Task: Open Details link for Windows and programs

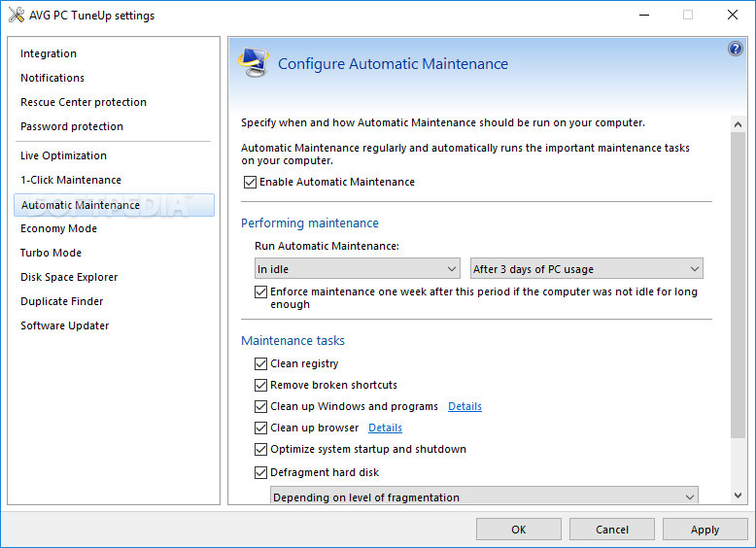Action: coord(464,406)
